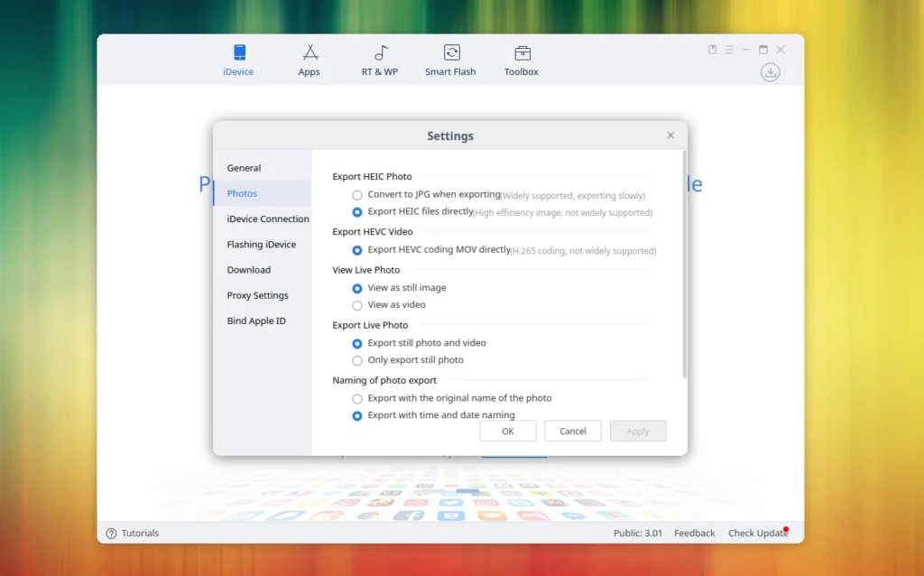
Task: Switch to the iDevice Connection settings section
Action: (267, 218)
